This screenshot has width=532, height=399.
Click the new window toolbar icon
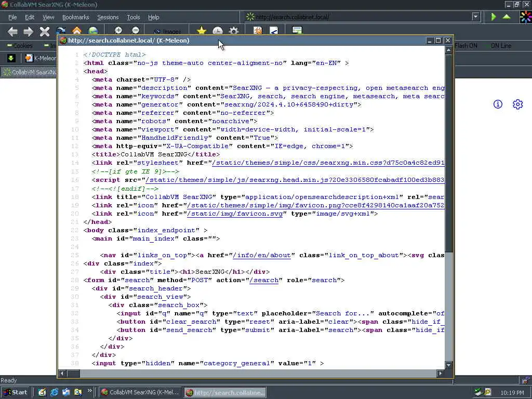(297, 31)
